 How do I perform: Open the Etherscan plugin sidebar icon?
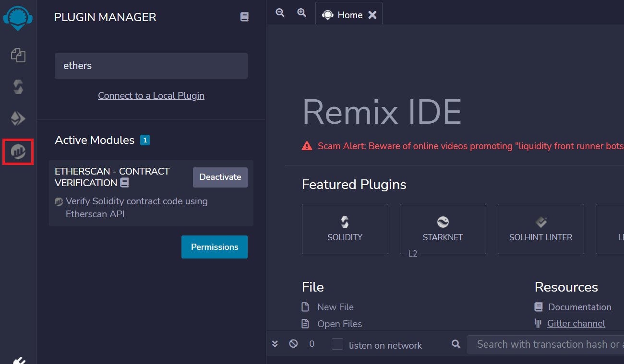pyautogui.click(x=18, y=152)
